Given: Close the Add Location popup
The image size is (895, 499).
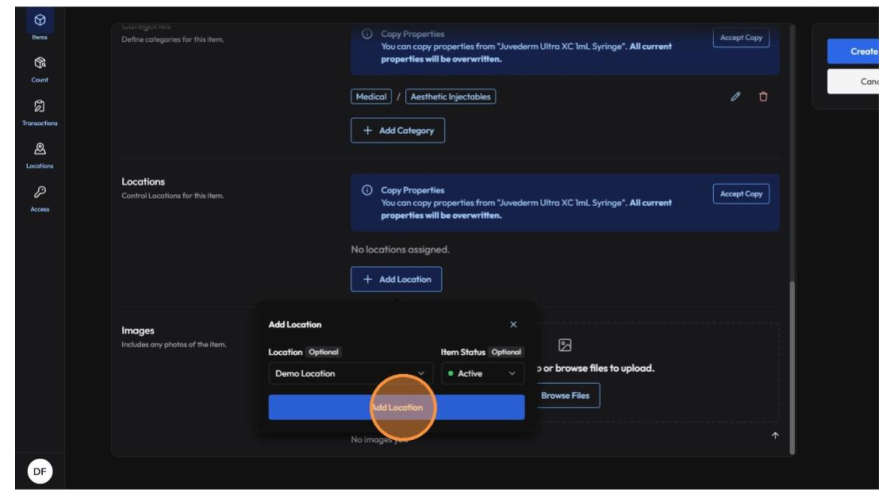Looking at the screenshot, I should [x=513, y=324].
